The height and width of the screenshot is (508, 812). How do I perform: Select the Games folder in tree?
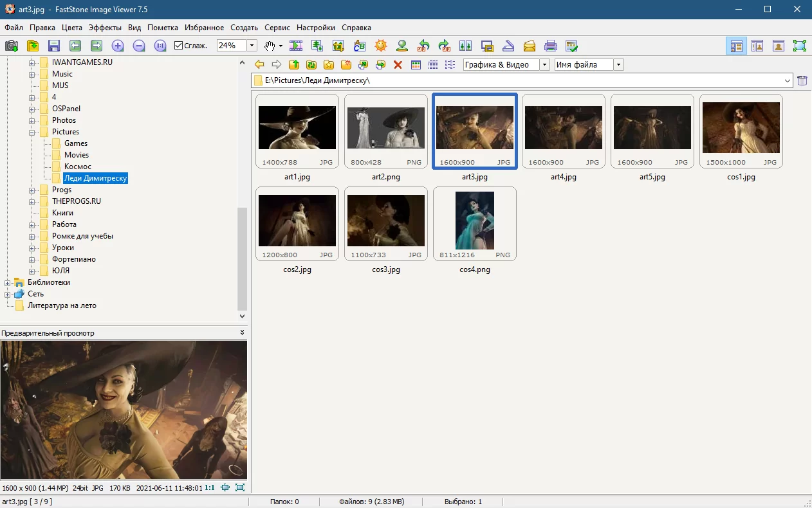pyautogui.click(x=76, y=143)
